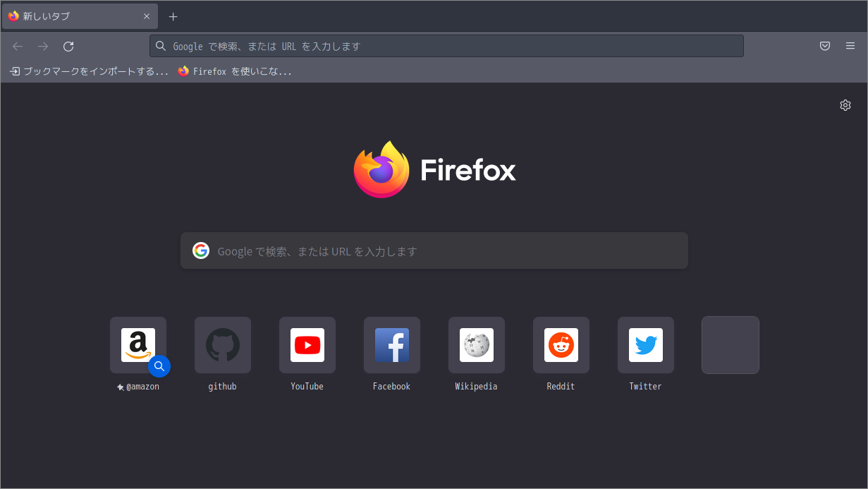Screen dimensions: 868x489
Task: Click the blue search badge on Amazon tile
Action: click(x=159, y=366)
